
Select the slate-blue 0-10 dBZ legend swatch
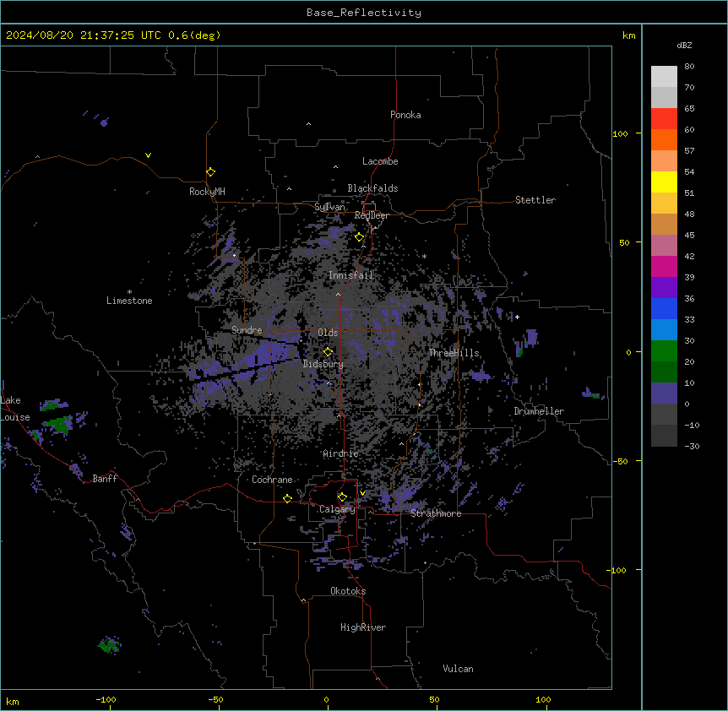[x=664, y=393]
